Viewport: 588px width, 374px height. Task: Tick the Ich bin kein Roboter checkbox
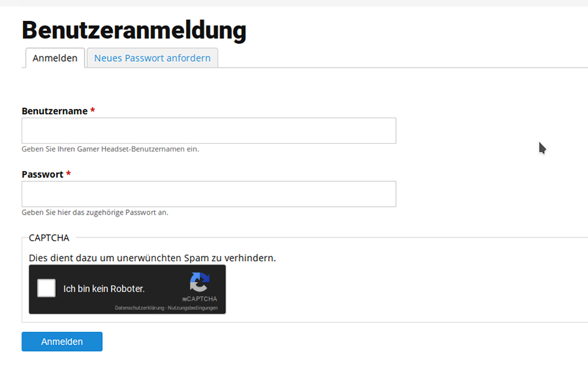pos(47,289)
